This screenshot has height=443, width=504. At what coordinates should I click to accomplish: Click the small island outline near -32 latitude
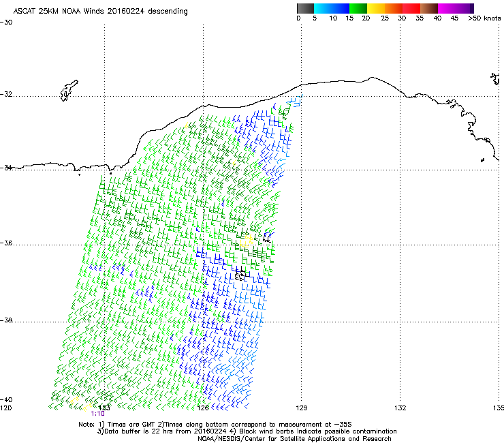pyautogui.click(x=69, y=91)
